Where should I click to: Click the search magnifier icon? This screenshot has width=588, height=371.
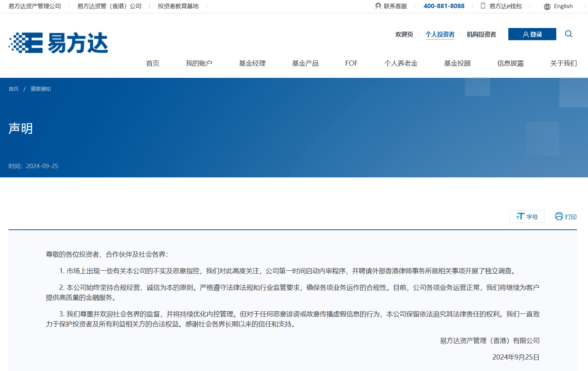point(568,34)
